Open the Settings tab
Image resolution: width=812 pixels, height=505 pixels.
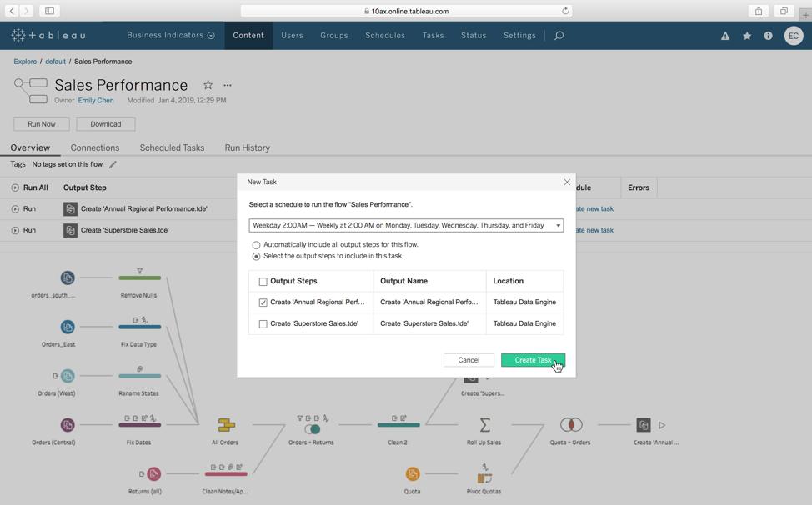tap(519, 35)
